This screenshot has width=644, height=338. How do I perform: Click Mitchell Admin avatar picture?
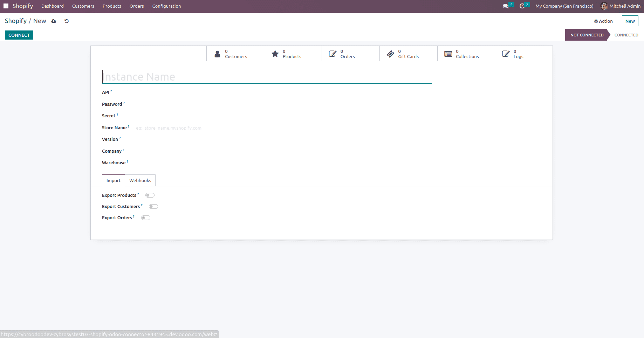point(604,6)
